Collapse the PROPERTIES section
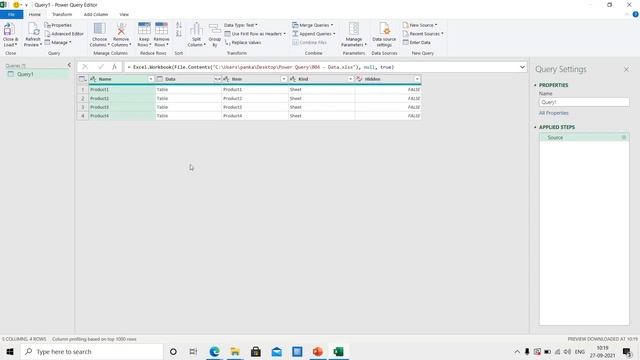The height and width of the screenshot is (360, 640). tap(535, 85)
